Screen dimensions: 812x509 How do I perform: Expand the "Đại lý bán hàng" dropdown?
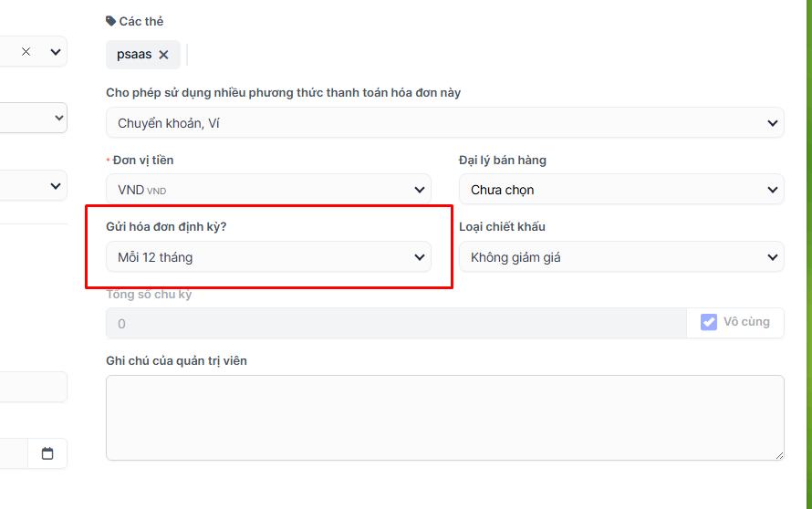click(x=620, y=190)
